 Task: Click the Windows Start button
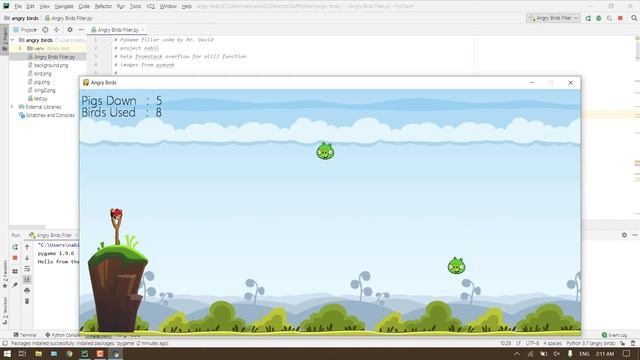(7, 354)
